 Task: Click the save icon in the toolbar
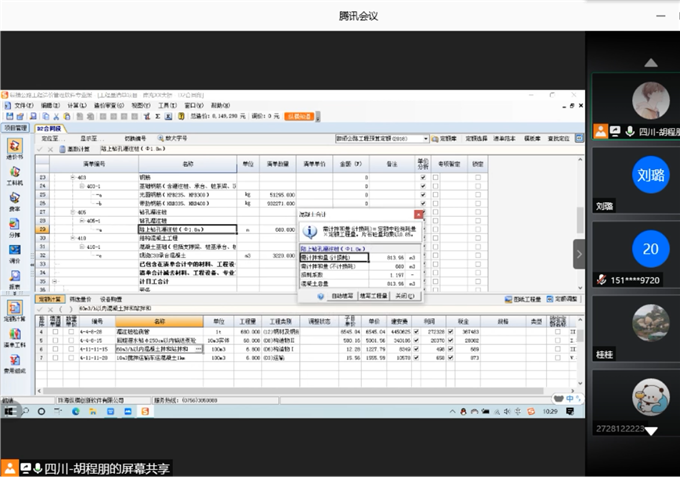point(10,117)
